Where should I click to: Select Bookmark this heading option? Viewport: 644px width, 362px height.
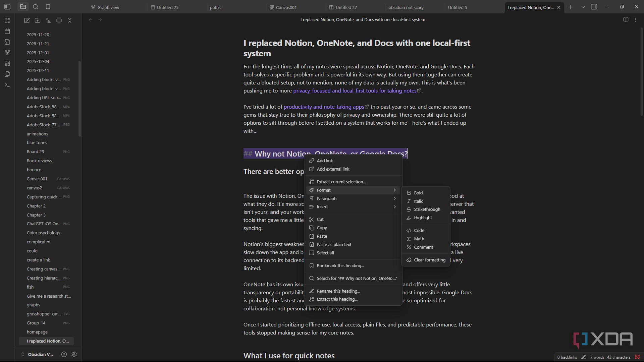pyautogui.click(x=353, y=266)
